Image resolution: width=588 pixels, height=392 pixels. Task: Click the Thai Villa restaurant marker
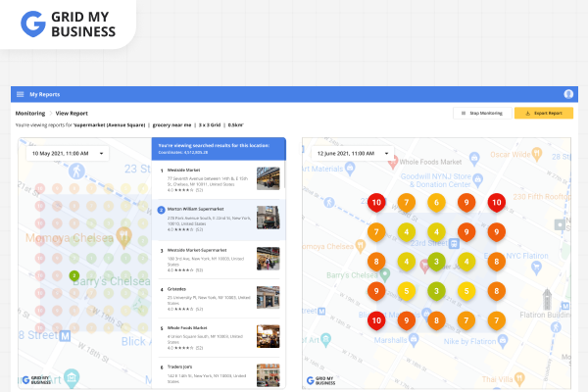tap(519, 379)
